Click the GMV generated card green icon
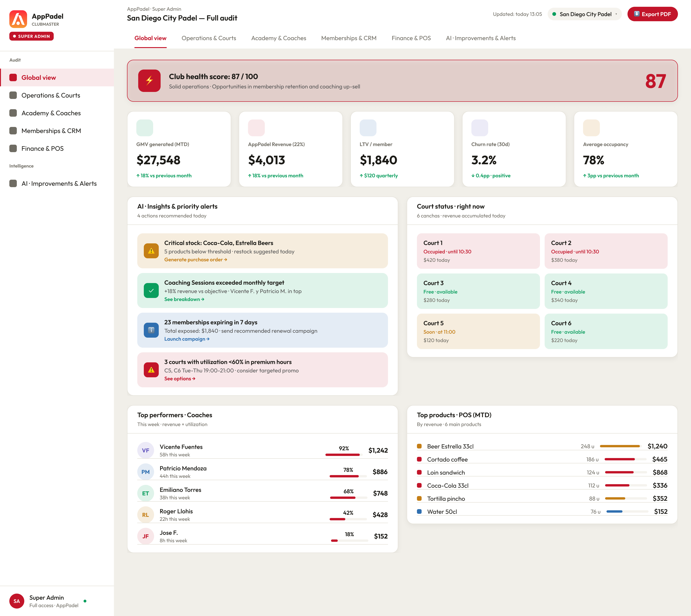 point(145,128)
